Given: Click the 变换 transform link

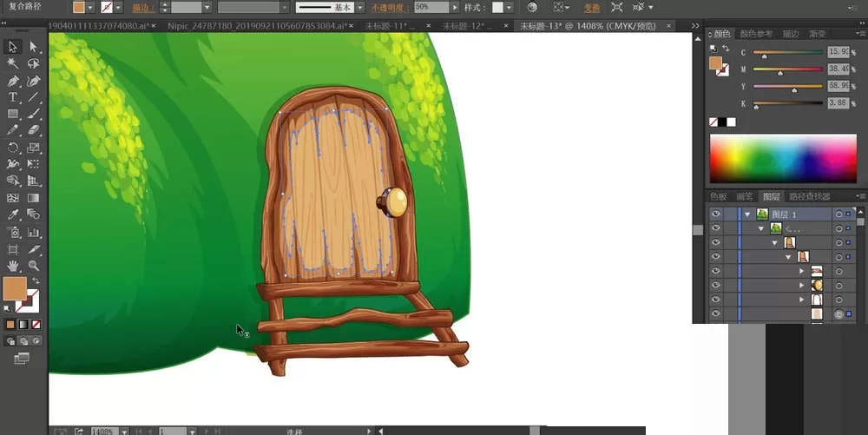Looking at the screenshot, I should pyautogui.click(x=592, y=8).
